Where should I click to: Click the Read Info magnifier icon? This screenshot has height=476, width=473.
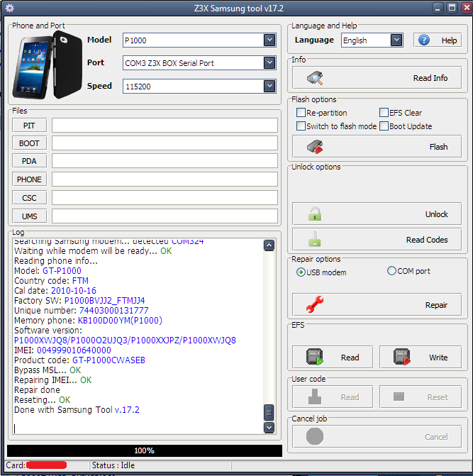pos(315,78)
